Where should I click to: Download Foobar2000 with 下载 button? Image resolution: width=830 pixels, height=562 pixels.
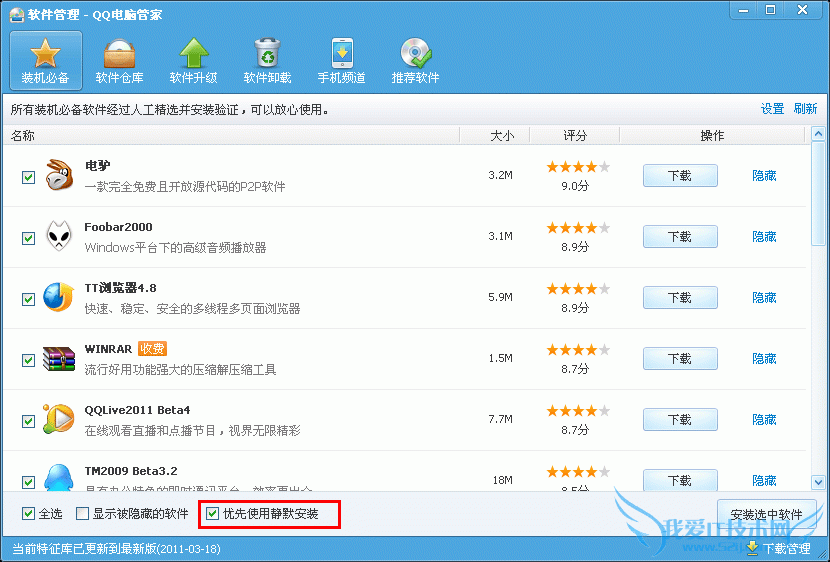[x=680, y=237]
